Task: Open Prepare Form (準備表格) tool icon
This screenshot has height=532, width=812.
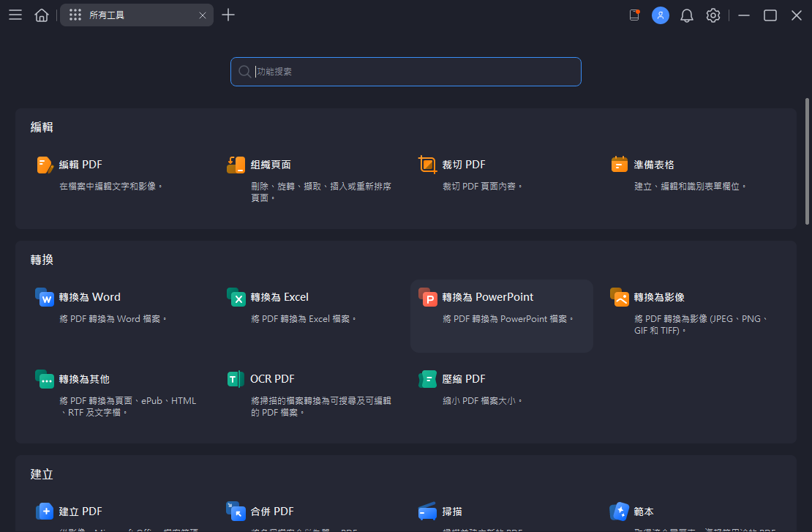Action: (620, 165)
